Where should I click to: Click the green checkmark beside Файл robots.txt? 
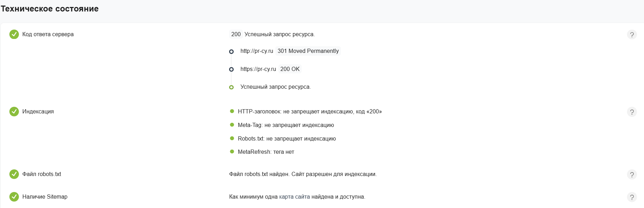[14, 174]
